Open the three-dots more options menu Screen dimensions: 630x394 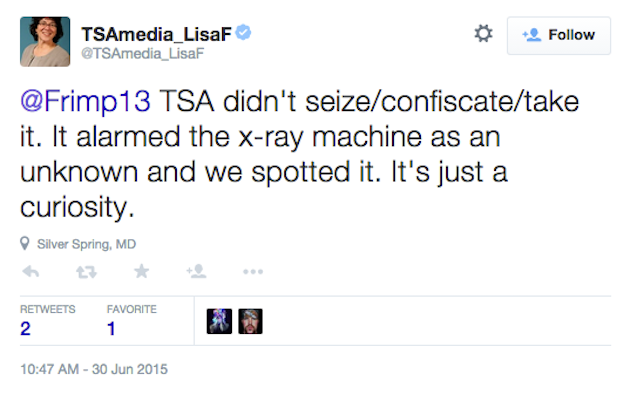point(253,272)
